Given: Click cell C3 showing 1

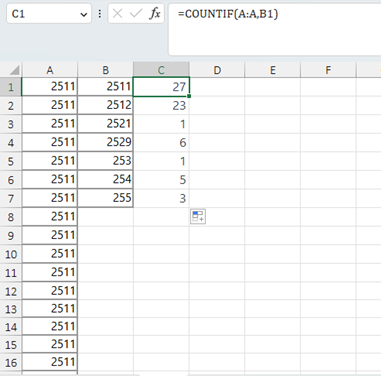Looking at the screenshot, I should 161,124.
